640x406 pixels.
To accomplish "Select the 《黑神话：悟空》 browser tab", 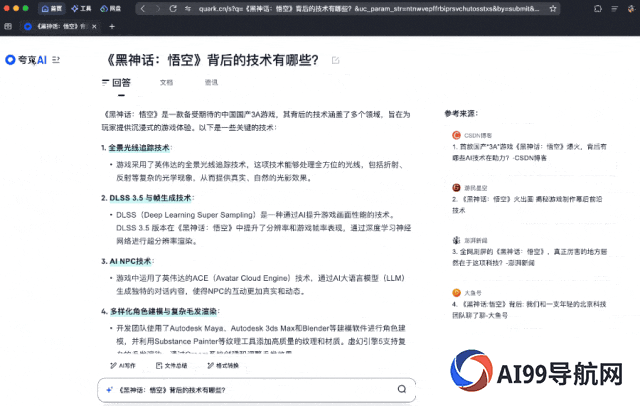I will 60,27.
